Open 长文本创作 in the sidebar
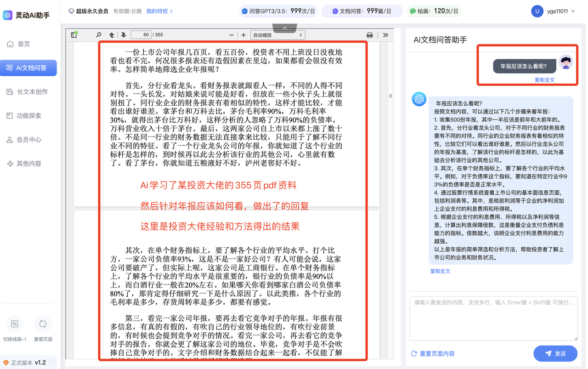 pos(28,92)
